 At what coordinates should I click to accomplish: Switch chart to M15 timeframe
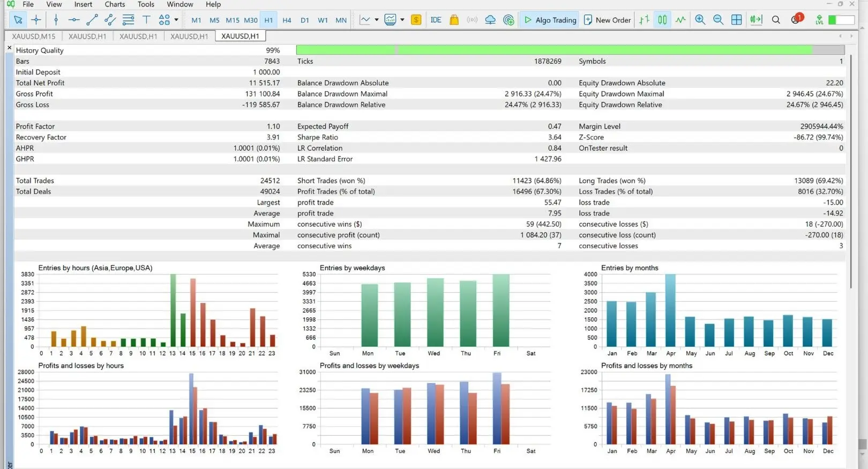(x=233, y=20)
